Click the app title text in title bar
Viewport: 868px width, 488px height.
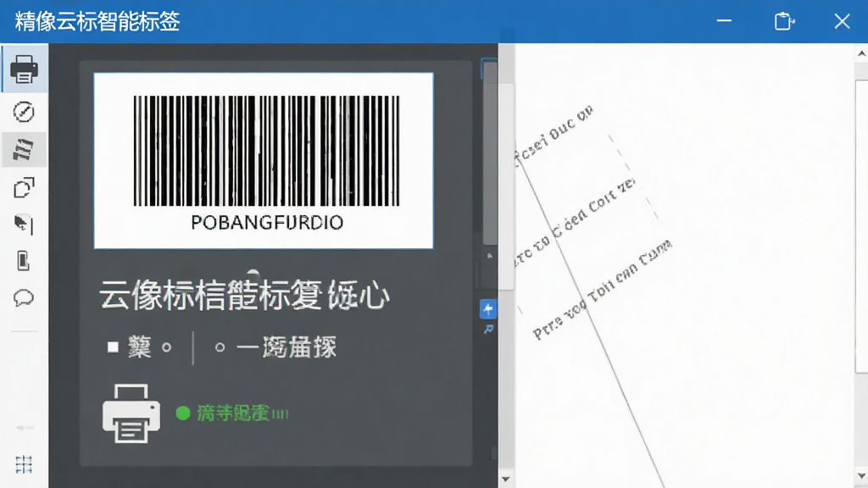click(97, 21)
